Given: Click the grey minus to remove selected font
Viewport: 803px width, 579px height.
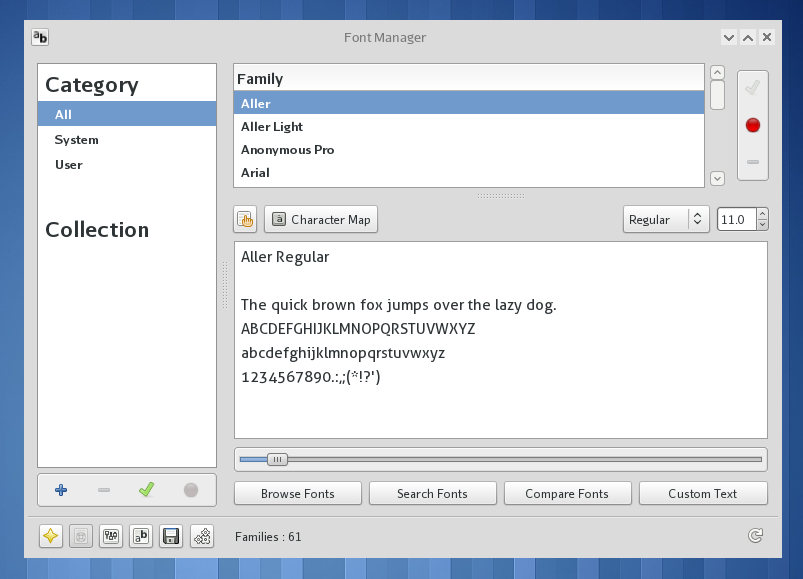Looking at the screenshot, I should 753,162.
